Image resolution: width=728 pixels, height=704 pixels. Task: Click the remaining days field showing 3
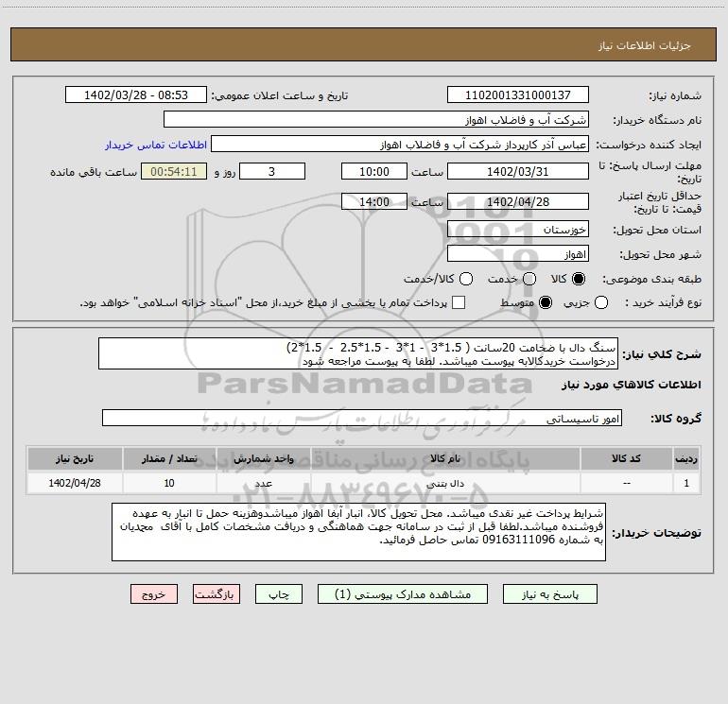272,172
